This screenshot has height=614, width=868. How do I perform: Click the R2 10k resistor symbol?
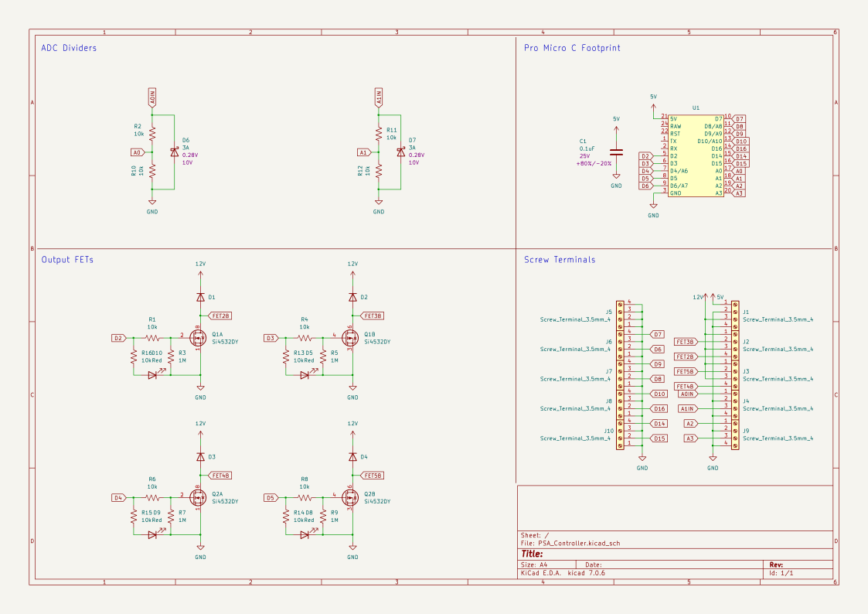pos(152,134)
